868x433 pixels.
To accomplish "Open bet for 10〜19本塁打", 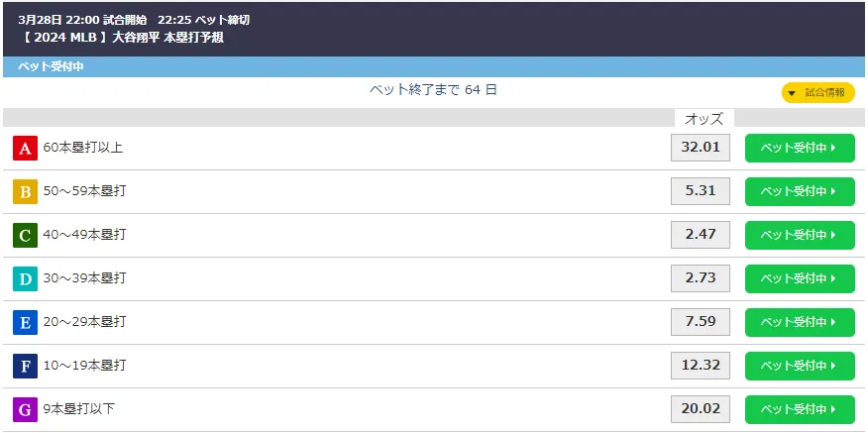I will (x=799, y=367).
